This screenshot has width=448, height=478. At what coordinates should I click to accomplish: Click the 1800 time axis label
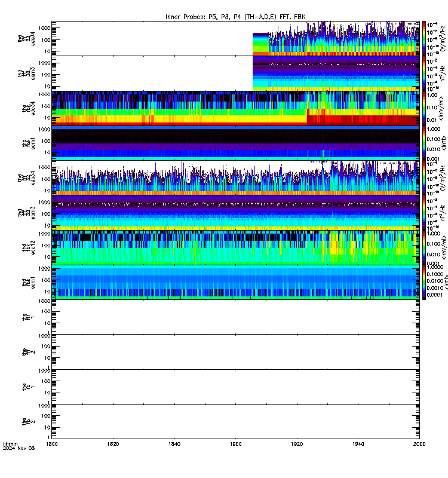click(51, 444)
